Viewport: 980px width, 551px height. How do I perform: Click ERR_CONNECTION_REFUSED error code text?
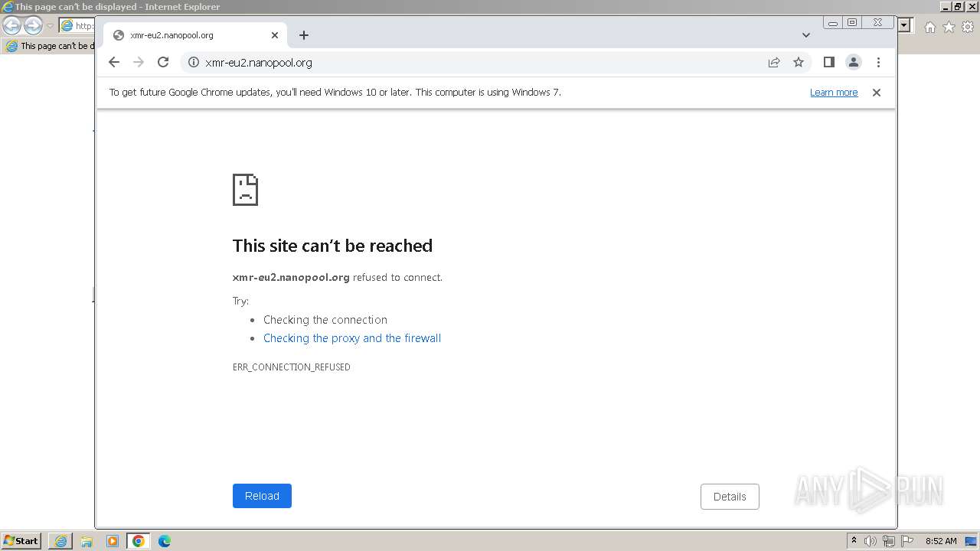[x=292, y=367]
